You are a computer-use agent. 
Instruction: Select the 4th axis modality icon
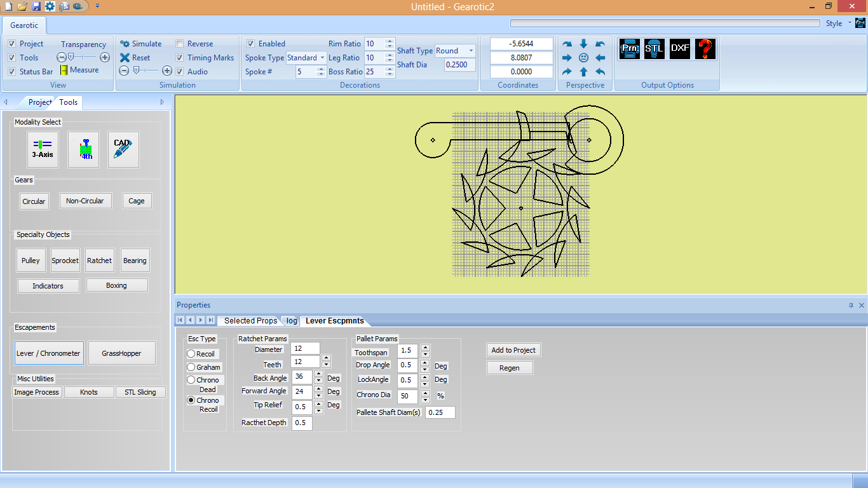[x=84, y=149]
